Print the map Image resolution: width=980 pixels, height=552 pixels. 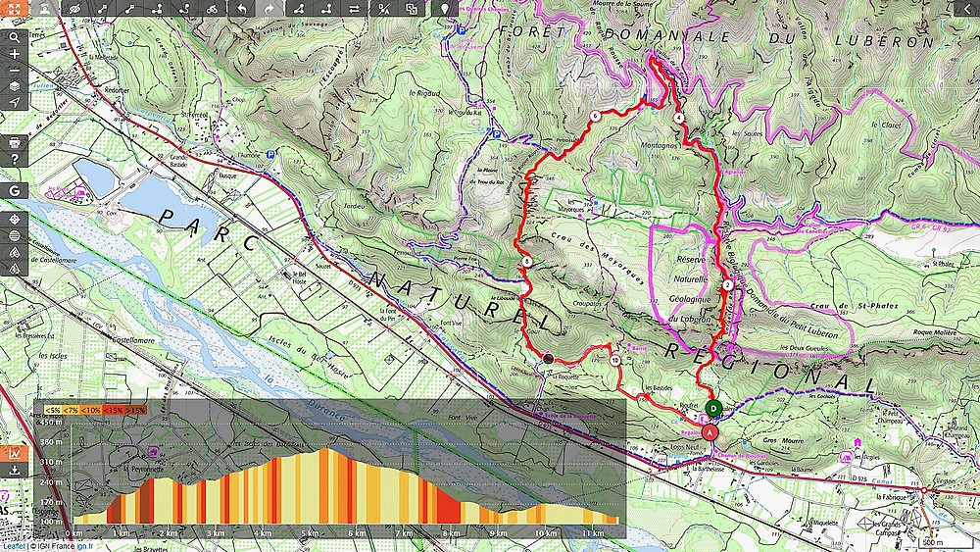tap(14, 142)
